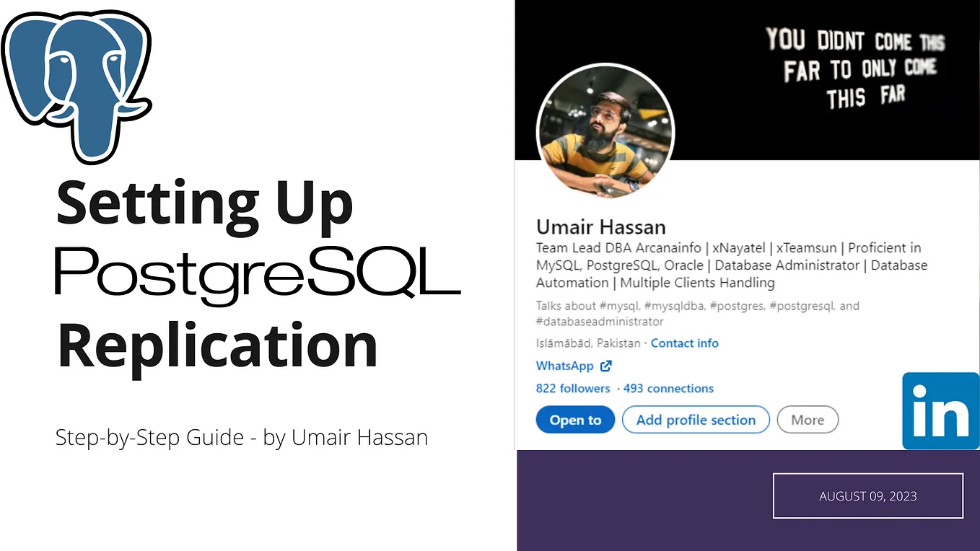
Task: Expand Contact info details
Action: pyautogui.click(x=684, y=343)
